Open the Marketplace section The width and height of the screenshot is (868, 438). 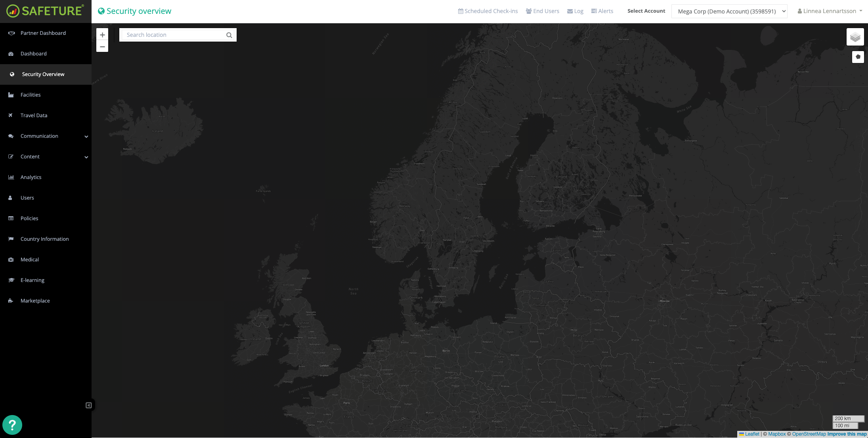(35, 301)
